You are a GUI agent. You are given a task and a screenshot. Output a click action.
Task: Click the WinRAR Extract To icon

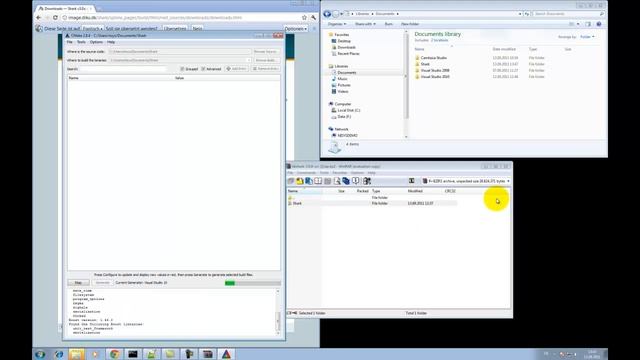click(300, 181)
